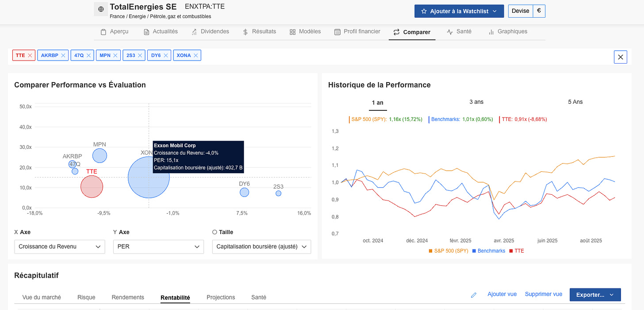Click the Supprimer vue link
This screenshot has height=310, width=644.
coord(544,294)
